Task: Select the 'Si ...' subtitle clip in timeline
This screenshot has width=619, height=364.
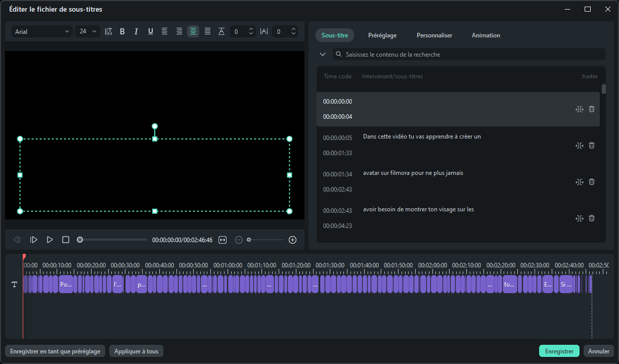Action: coord(566,284)
